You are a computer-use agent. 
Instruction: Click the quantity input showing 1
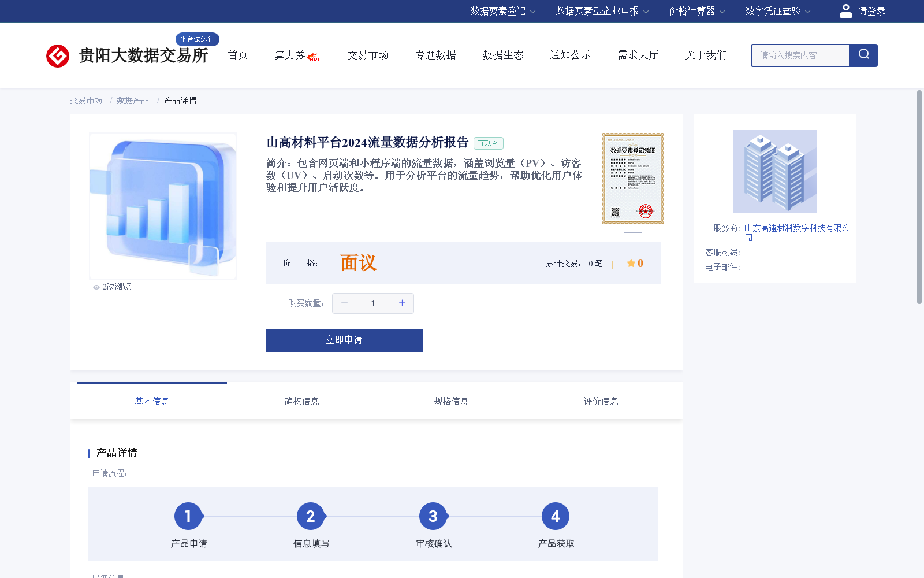pyautogui.click(x=373, y=303)
